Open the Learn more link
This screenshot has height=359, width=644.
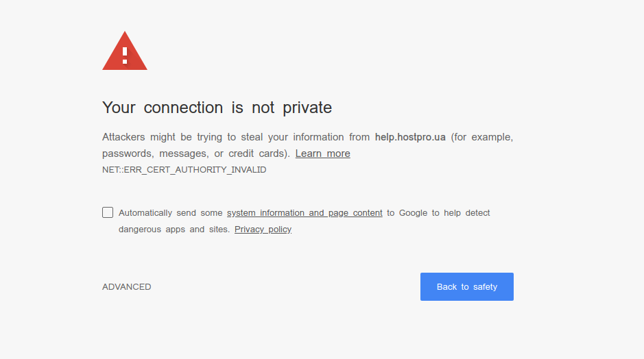(x=322, y=153)
